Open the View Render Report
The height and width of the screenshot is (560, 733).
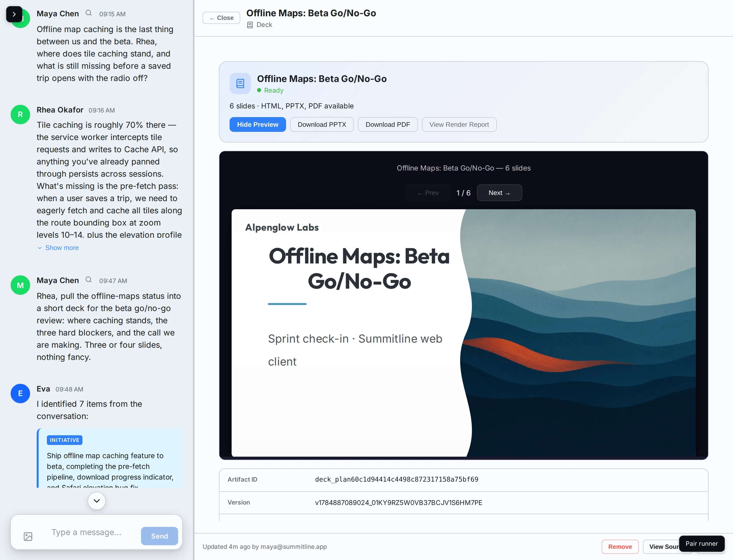tap(459, 124)
